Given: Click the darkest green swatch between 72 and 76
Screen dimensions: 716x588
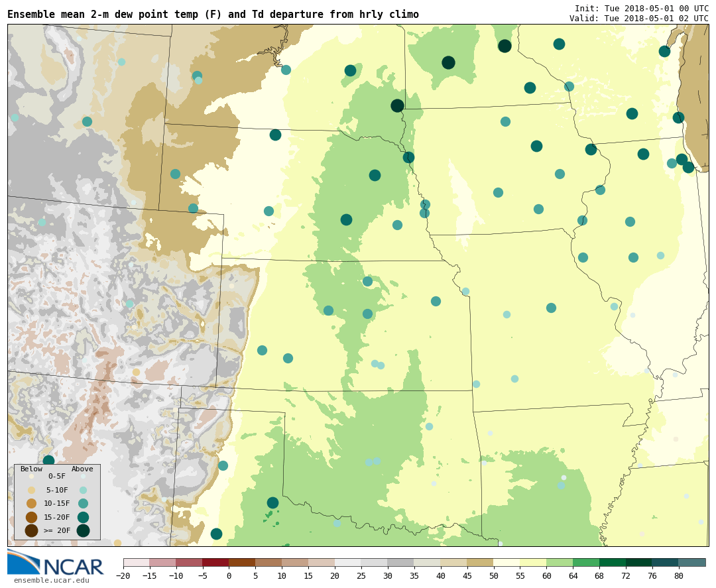Looking at the screenshot, I should coord(638,562).
